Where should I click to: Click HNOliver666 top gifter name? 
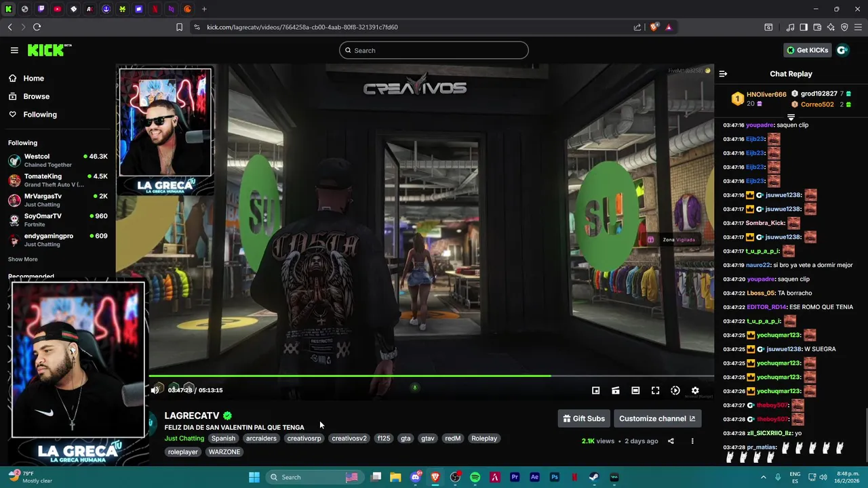[766, 95]
